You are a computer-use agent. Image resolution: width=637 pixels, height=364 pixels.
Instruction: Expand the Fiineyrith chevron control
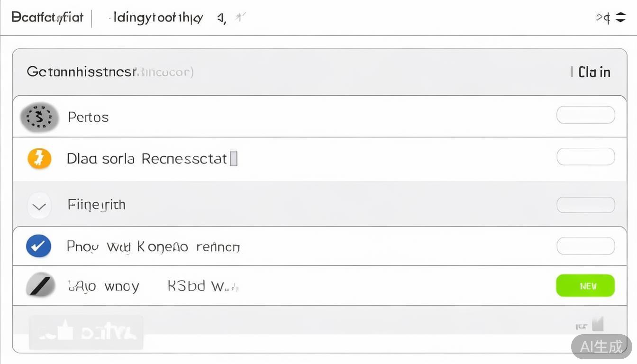tap(39, 205)
